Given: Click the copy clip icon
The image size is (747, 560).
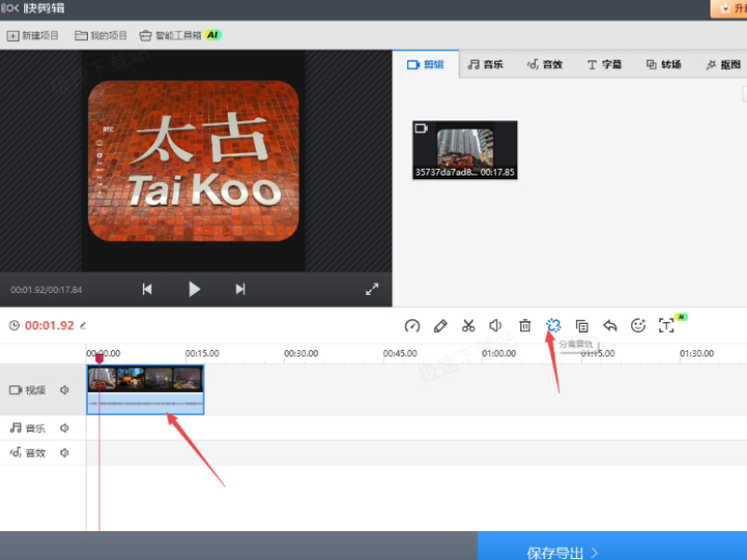Looking at the screenshot, I should coord(582,326).
